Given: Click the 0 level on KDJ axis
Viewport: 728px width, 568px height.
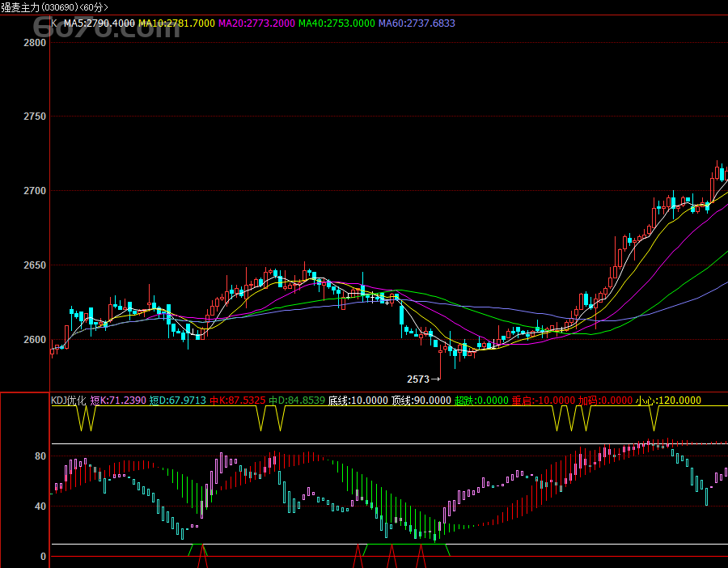Looking at the screenshot, I should click(43, 557).
